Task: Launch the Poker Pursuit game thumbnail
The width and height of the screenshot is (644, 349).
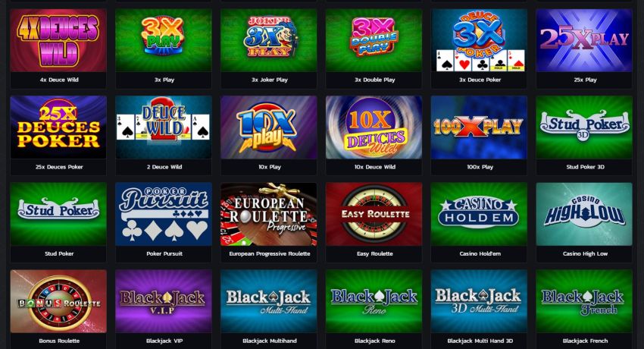Action: pos(164,214)
